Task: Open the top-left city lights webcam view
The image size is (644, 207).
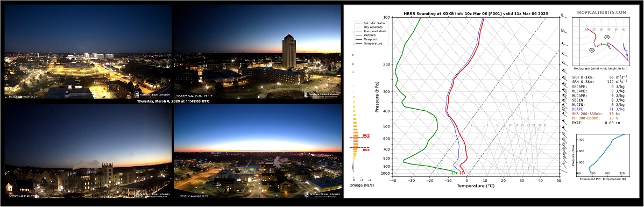Action: [x=88, y=52]
